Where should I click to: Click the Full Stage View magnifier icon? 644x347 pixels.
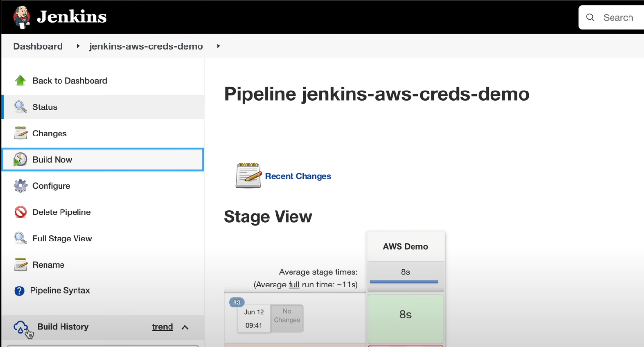click(x=20, y=238)
